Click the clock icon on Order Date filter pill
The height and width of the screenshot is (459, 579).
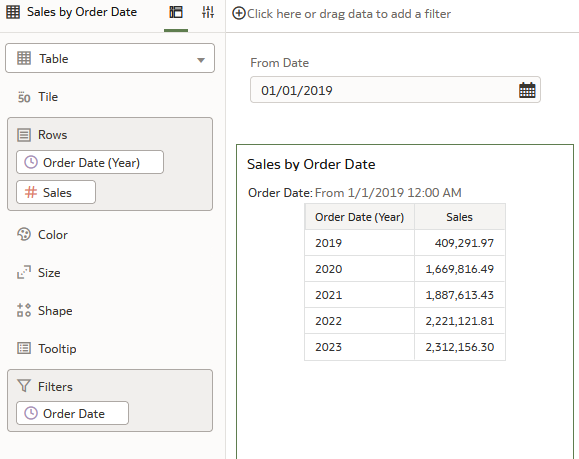31,413
